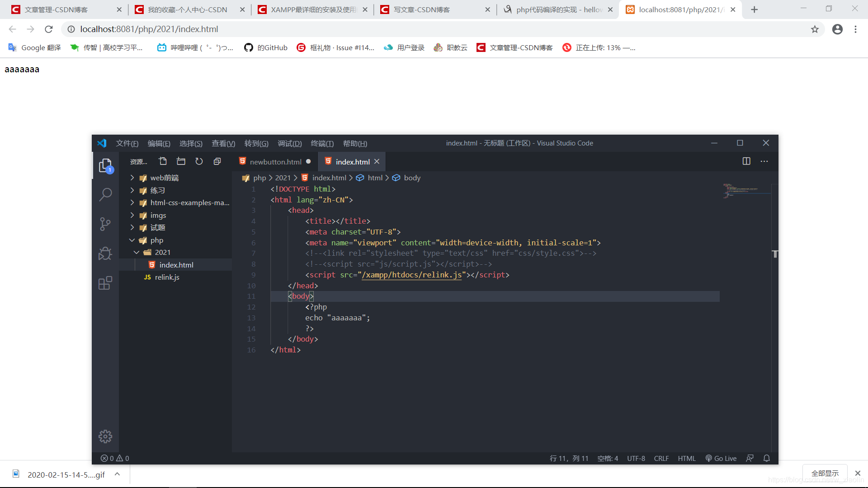
Task: Click 全部显示 in downloads bar
Action: [x=825, y=473]
